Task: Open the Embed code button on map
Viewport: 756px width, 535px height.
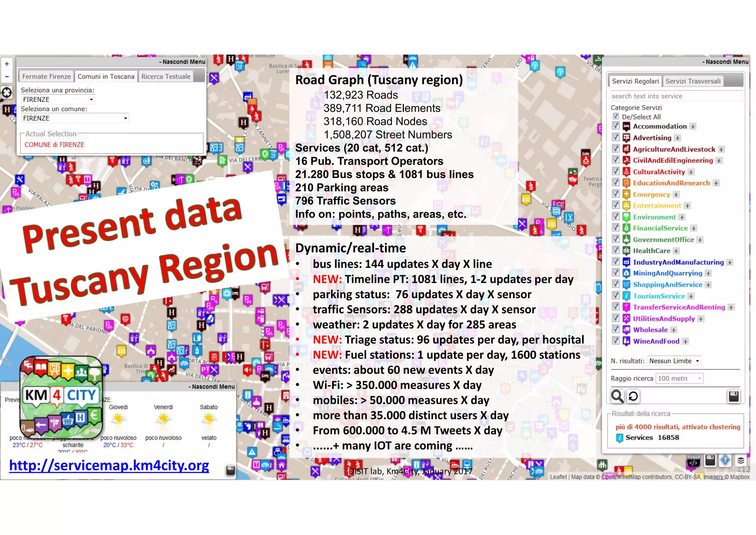Action: click(x=694, y=460)
